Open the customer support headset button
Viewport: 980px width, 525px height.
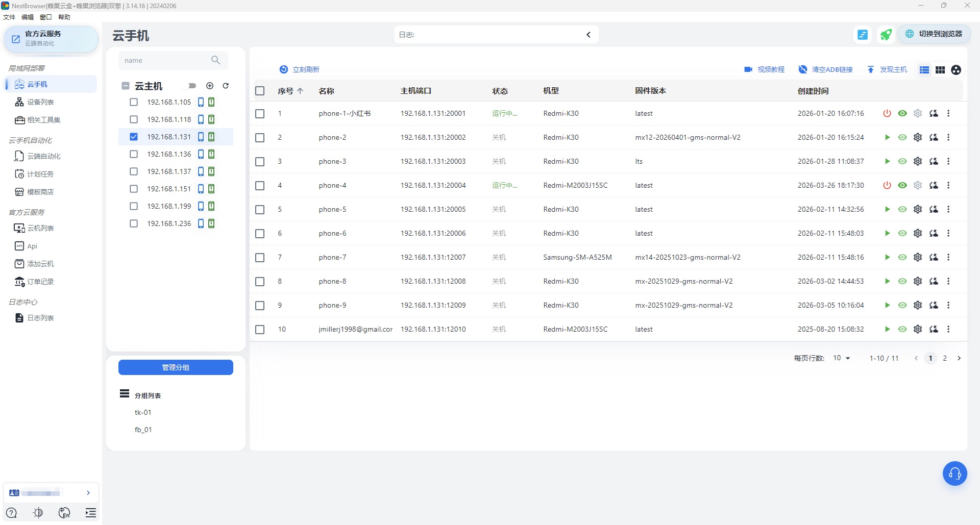(954, 473)
